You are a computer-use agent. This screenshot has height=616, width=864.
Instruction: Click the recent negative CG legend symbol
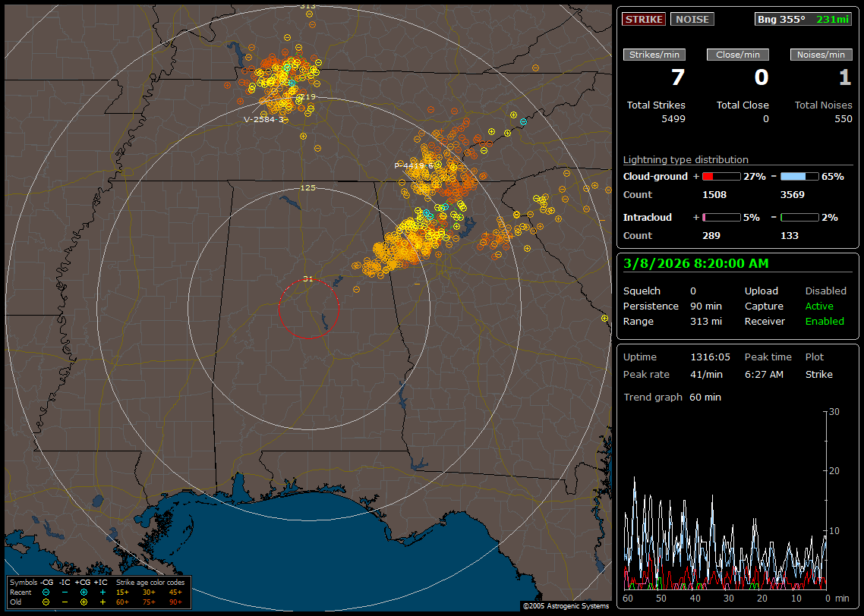tap(46, 592)
